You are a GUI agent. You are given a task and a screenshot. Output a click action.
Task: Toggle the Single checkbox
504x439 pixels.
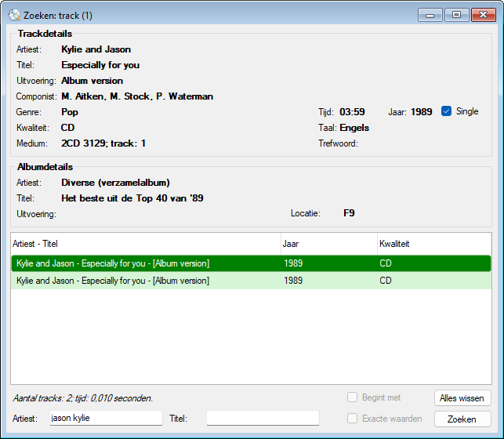point(446,111)
